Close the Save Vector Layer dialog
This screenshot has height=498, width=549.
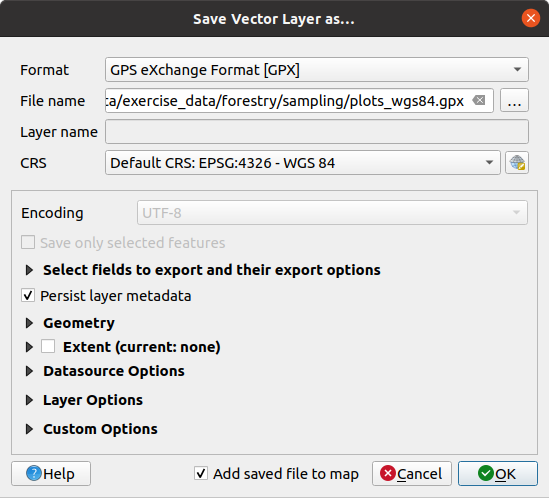pyautogui.click(x=531, y=18)
